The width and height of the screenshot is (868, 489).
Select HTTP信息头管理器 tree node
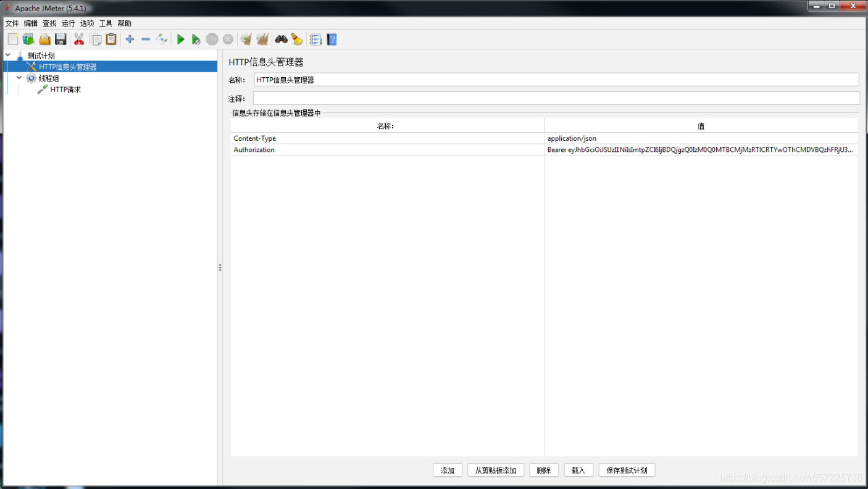point(68,67)
